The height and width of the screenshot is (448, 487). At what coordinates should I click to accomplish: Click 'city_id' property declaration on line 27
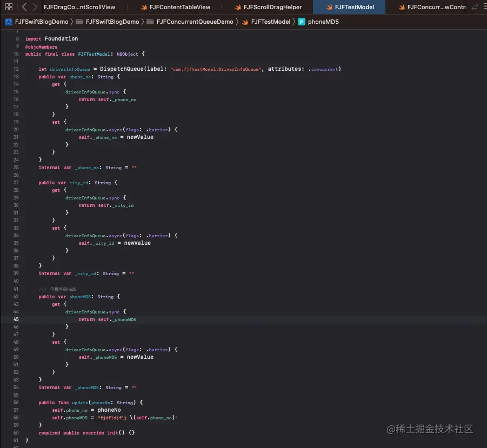coord(78,183)
